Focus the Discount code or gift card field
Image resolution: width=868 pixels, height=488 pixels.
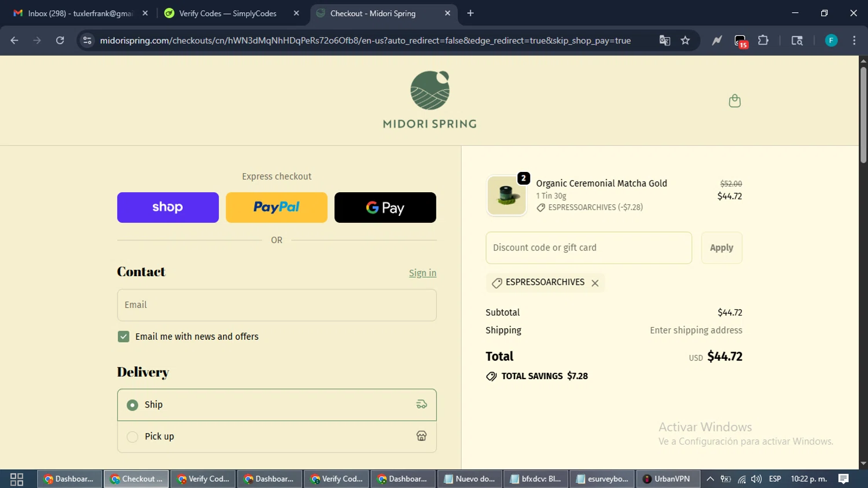[589, 248]
